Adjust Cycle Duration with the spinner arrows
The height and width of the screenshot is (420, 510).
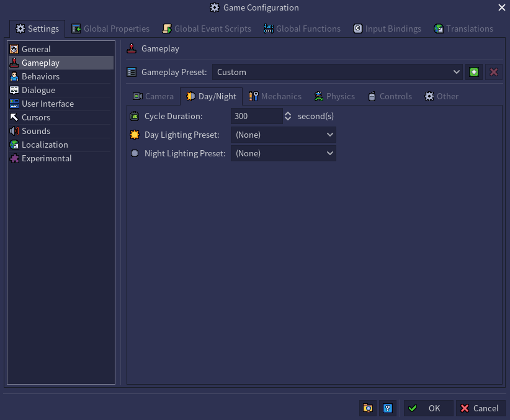tap(288, 116)
